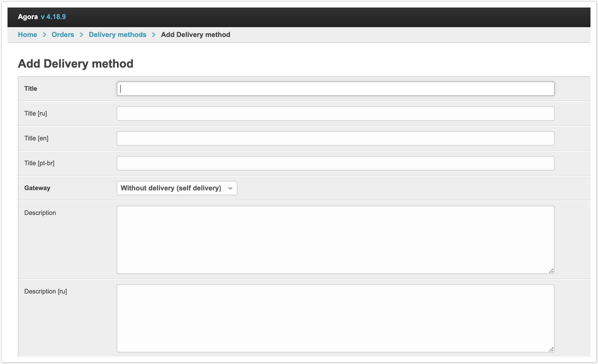
Task: Click breadcrumb chevron after Orders
Action: pyautogui.click(x=81, y=35)
